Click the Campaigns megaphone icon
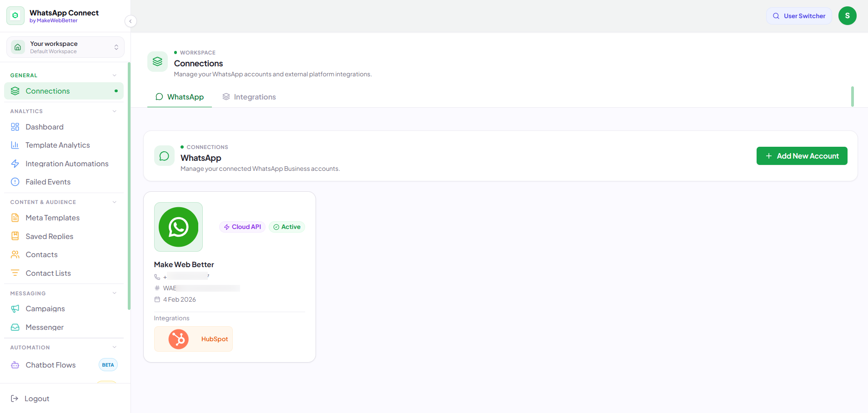The width and height of the screenshot is (868, 413). [15, 309]
